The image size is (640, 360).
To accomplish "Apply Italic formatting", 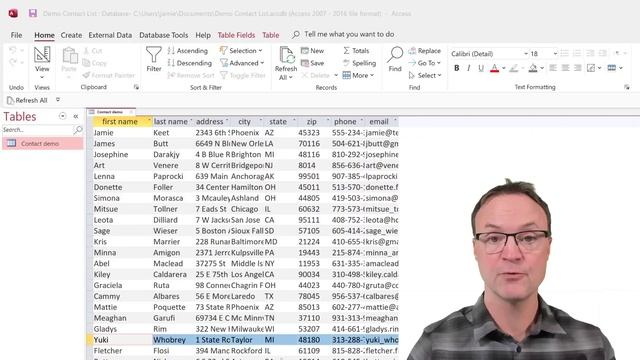I will tap(469, 68).
